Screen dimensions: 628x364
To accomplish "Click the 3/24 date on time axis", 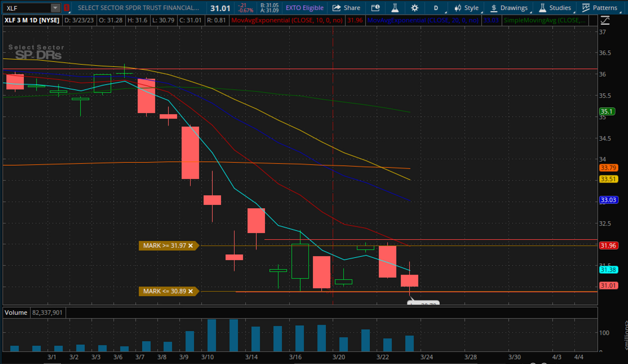I will [427, 357].
